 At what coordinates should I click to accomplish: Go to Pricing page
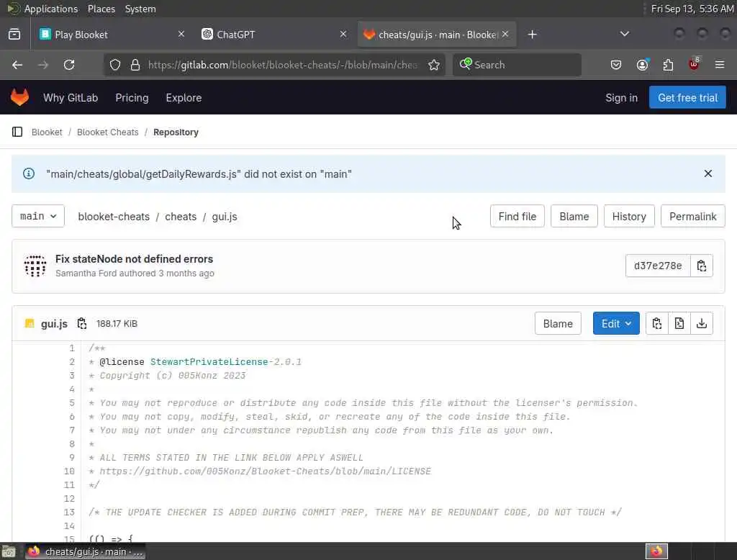(x=132, y=98)
